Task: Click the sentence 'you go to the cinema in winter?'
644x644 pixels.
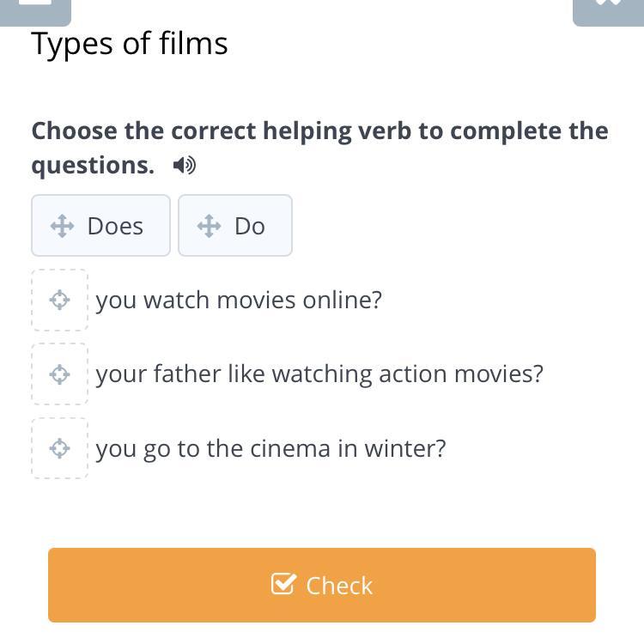Action: tap(270, 448)
